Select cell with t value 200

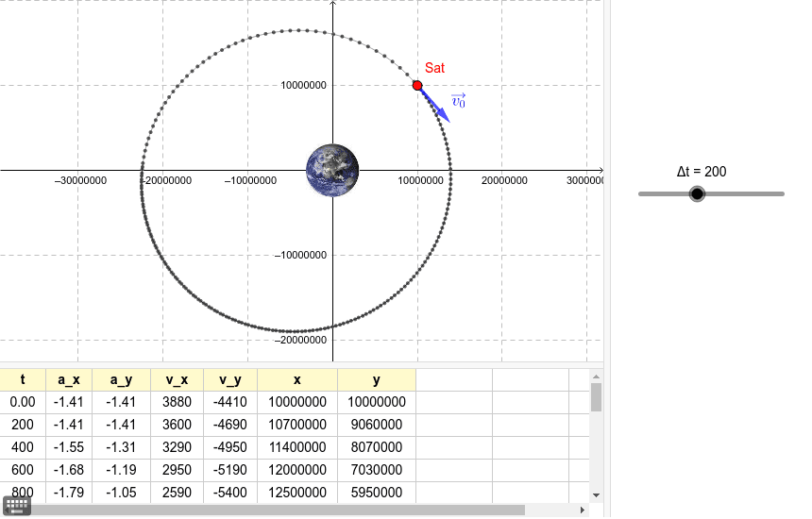tap(23, 425)
